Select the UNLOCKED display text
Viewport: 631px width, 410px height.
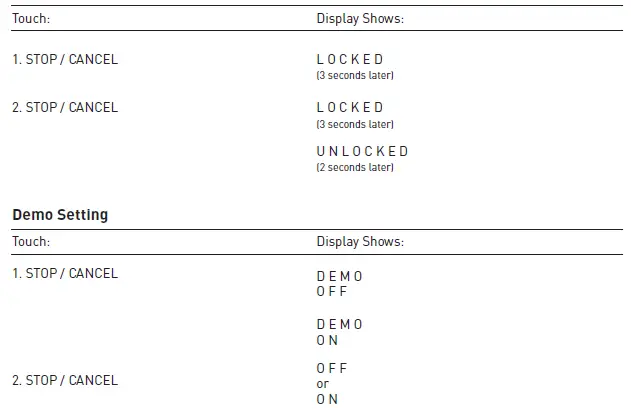click(x=363, y=151)
